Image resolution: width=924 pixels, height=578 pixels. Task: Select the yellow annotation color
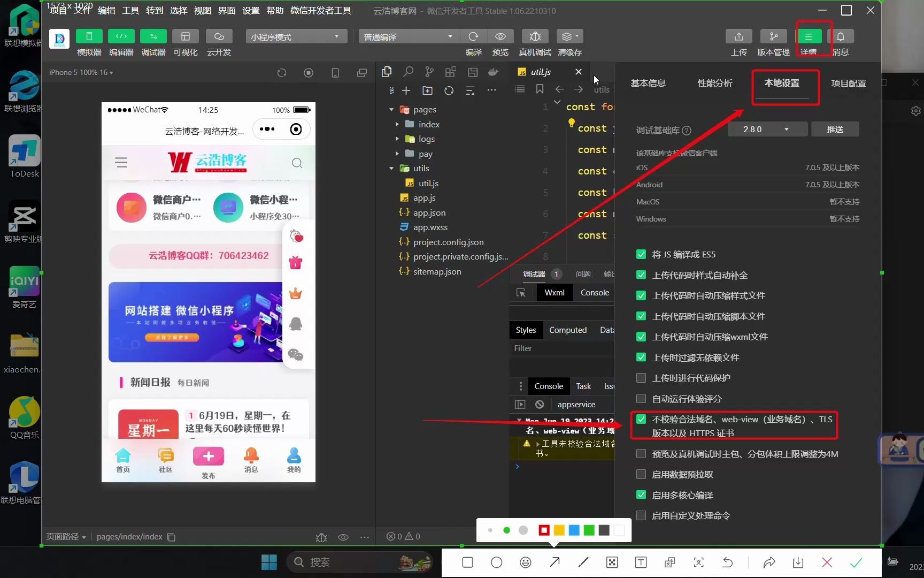coord(559,530)
